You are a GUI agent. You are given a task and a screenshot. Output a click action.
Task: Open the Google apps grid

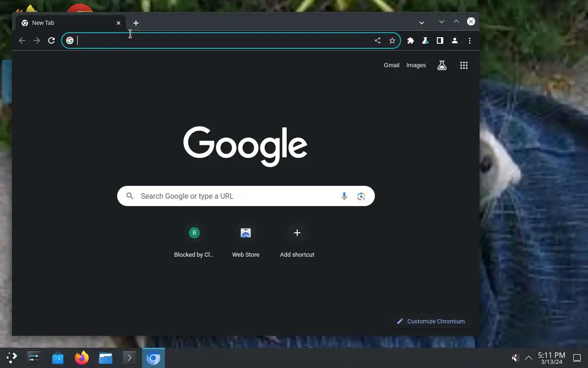(464, 65)
